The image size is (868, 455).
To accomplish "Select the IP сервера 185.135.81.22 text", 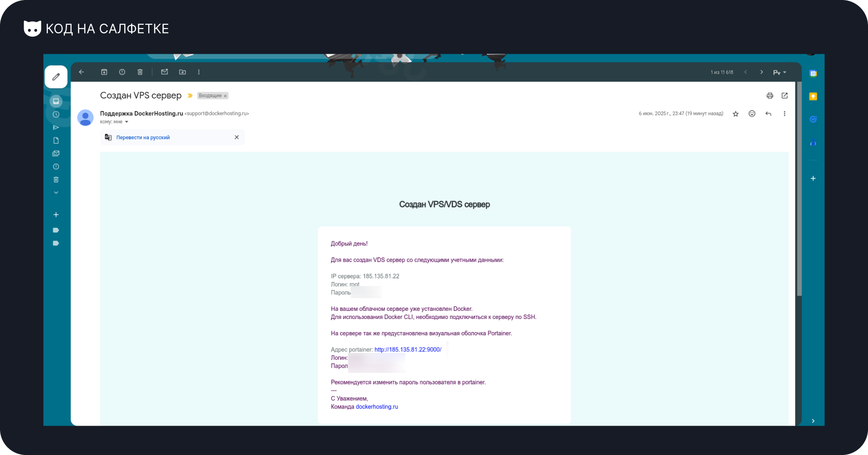I will (365, 276).
